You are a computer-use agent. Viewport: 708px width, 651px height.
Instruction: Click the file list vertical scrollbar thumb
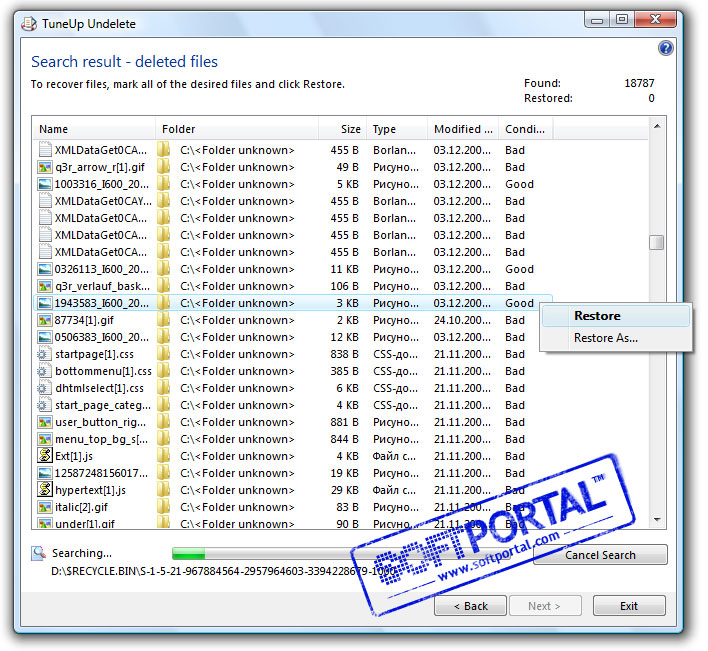(657, 242)
